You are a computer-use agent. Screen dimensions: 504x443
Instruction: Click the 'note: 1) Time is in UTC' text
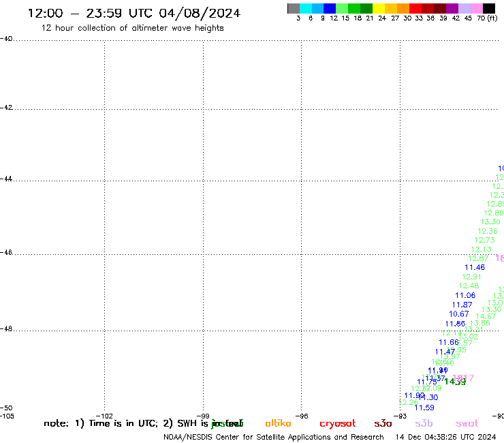101,423
